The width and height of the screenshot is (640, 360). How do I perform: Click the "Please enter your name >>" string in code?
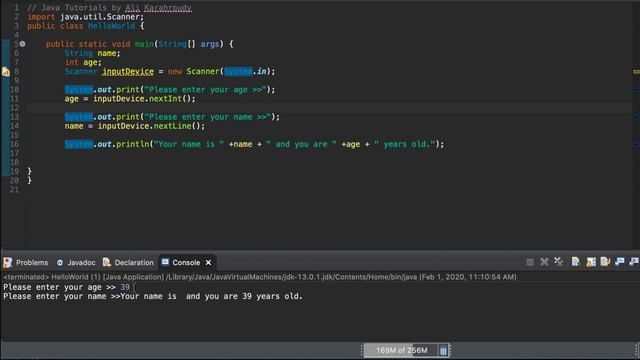pos(208,117)
